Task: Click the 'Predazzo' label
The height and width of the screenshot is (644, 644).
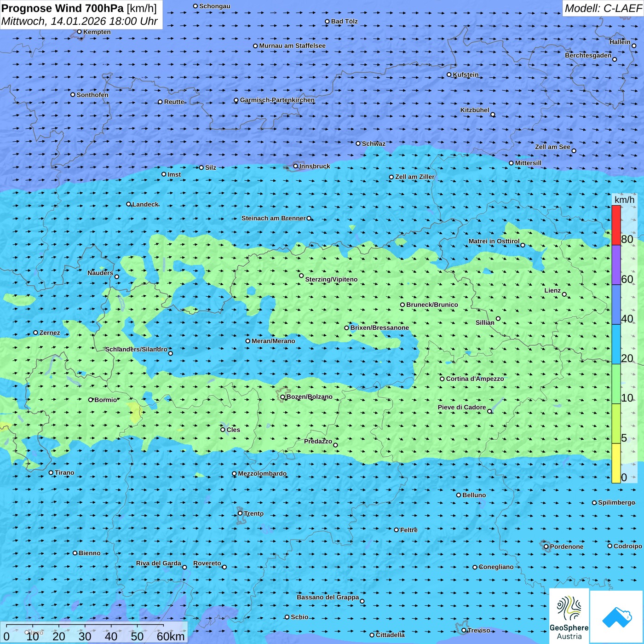Action: pyautogui.click(x=318, y=441)
